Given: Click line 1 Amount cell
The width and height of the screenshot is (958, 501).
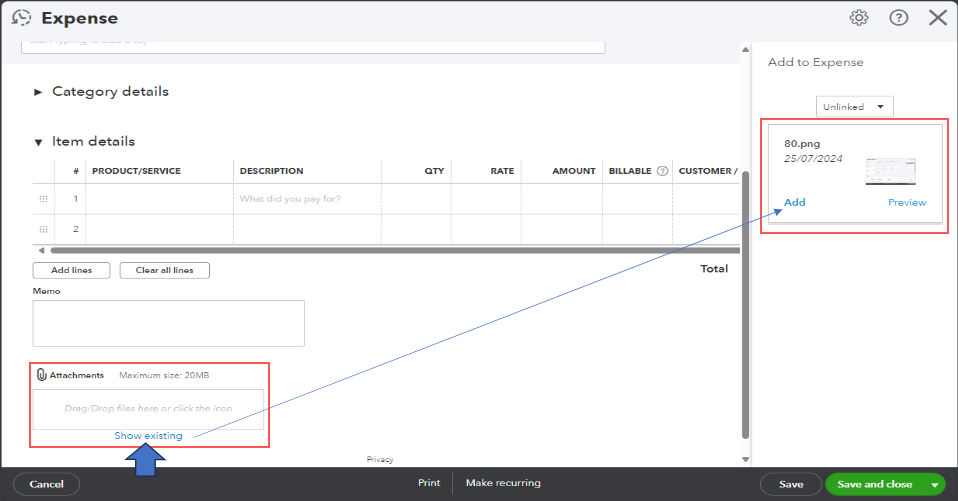Looking at the screenshot, I should 562,199.
